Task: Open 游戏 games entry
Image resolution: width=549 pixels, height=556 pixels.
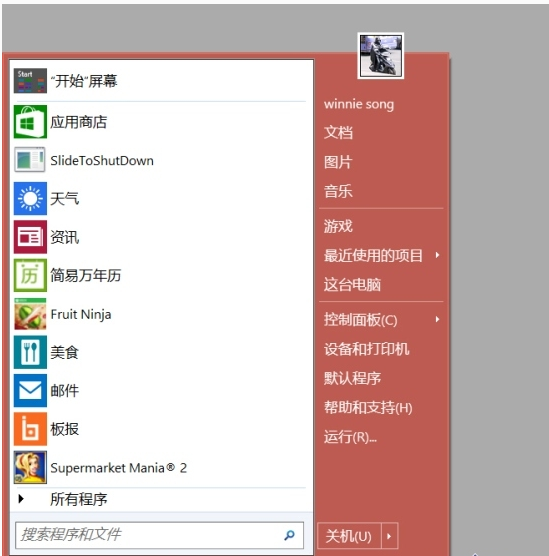Action: pyautogui.click(x=338, y=226)
